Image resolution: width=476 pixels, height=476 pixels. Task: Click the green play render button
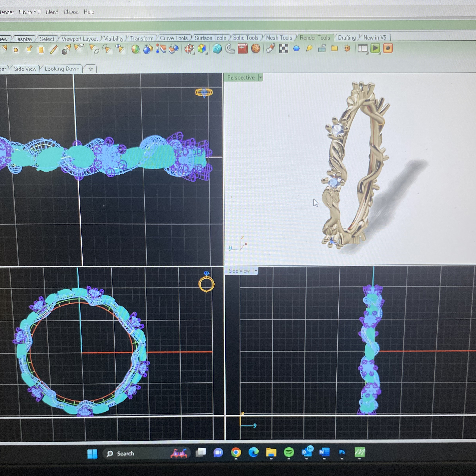coord(375,48)
